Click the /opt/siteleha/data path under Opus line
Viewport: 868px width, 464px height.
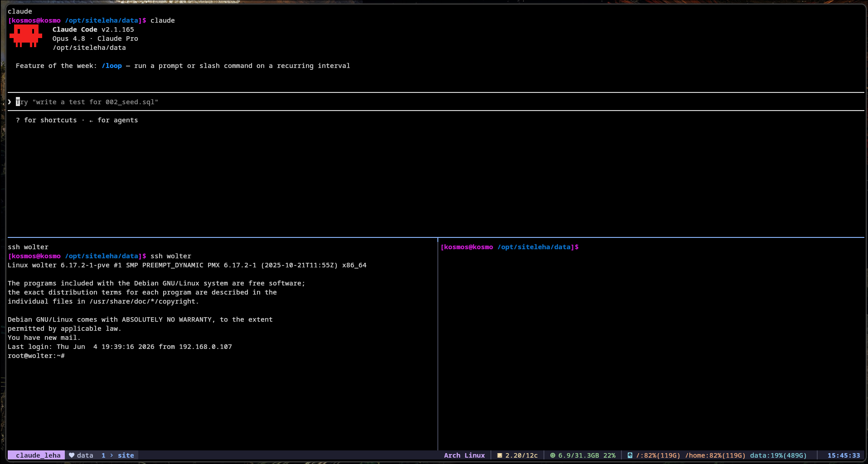89,48
